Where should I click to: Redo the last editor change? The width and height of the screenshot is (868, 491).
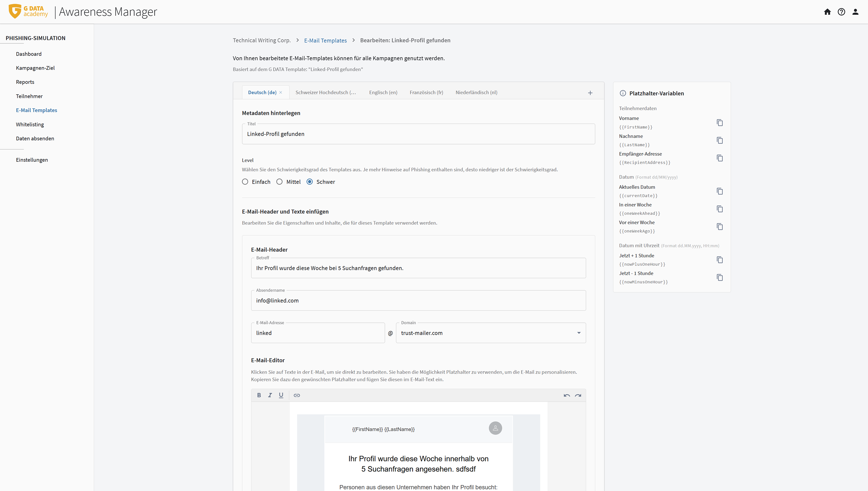pos(578,395)
